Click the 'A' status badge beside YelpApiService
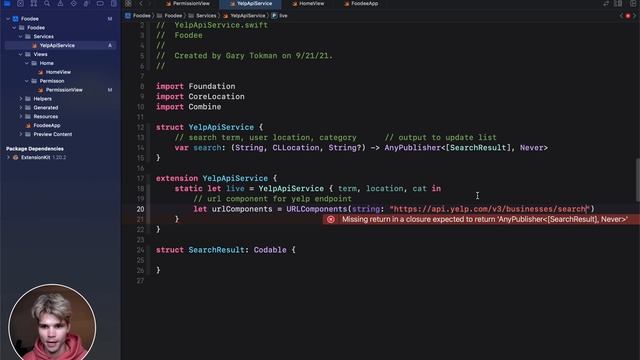 tap(110, 45)
